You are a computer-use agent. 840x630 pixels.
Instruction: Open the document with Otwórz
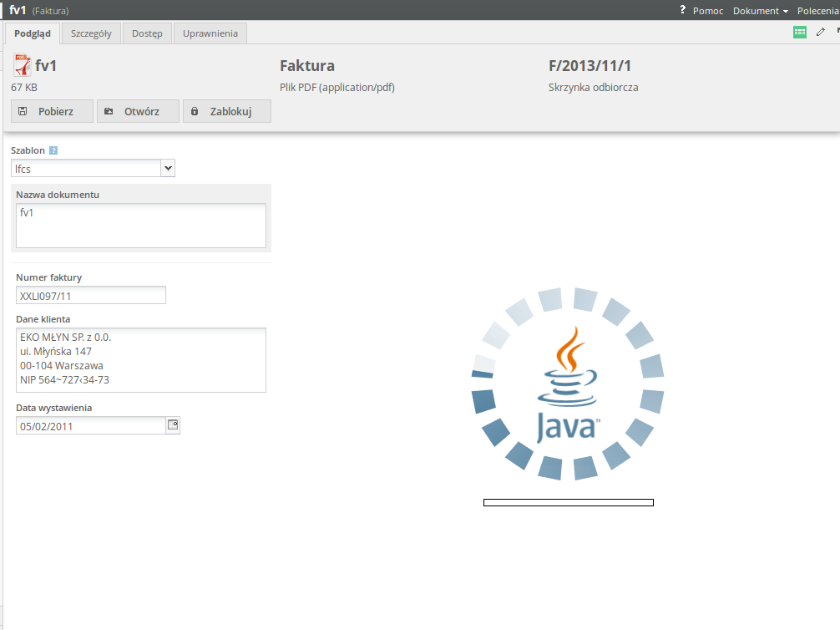click(x=139, y=111)
